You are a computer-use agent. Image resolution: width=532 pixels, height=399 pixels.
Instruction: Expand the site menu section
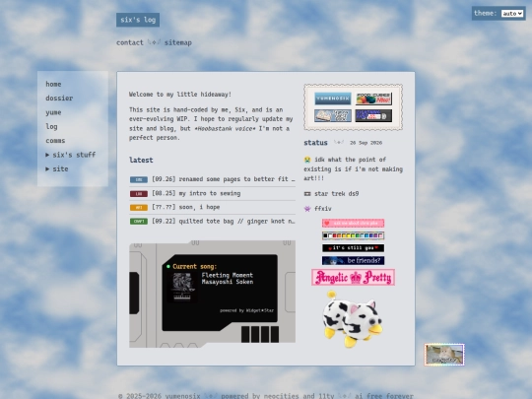pos(57,169)
